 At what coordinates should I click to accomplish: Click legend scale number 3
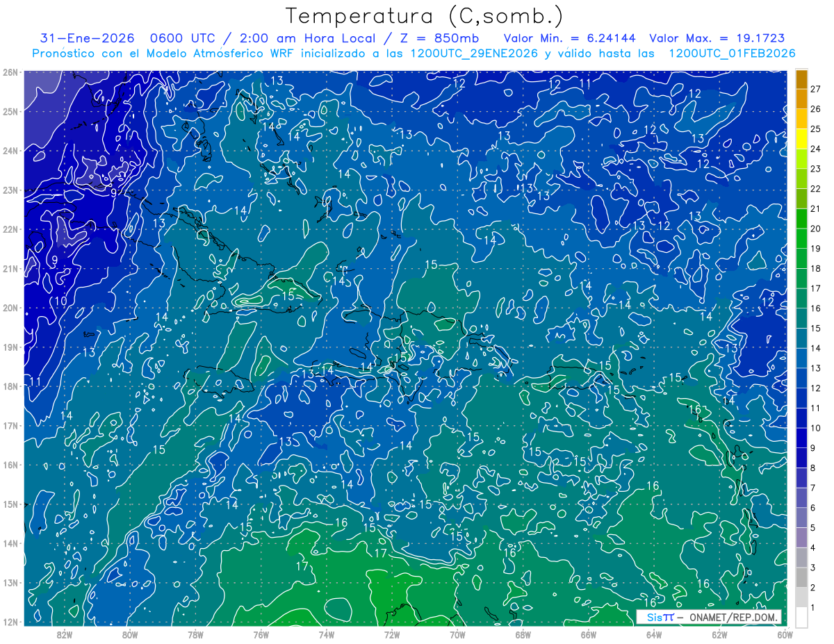[x=814, y=568]
